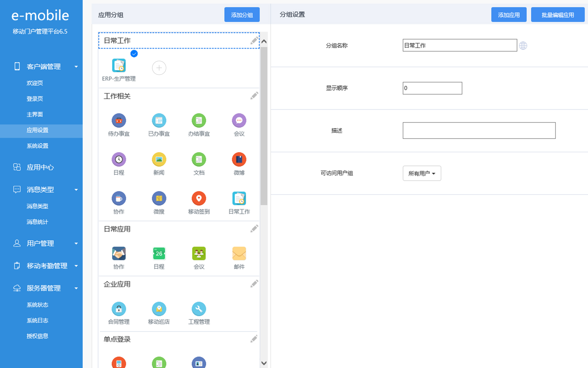Select the 日常工作 app in 工作相关
588x368 pixels.
point(239,198)
